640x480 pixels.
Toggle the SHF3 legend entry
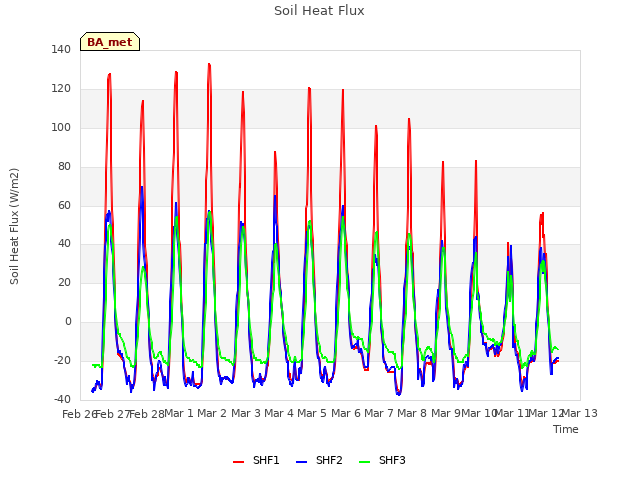(x=382, y=460)
